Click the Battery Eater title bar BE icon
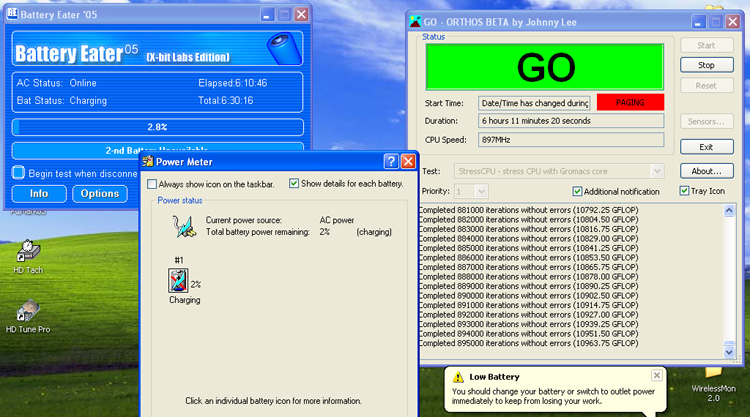This screenshot has height=417, width=750. click(11, 13)
